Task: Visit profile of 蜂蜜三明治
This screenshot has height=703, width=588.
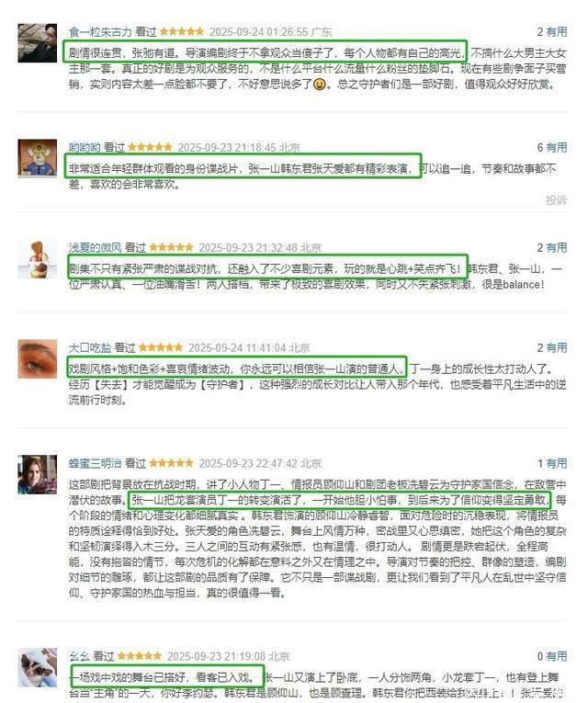Action: [x=95, y=463]
